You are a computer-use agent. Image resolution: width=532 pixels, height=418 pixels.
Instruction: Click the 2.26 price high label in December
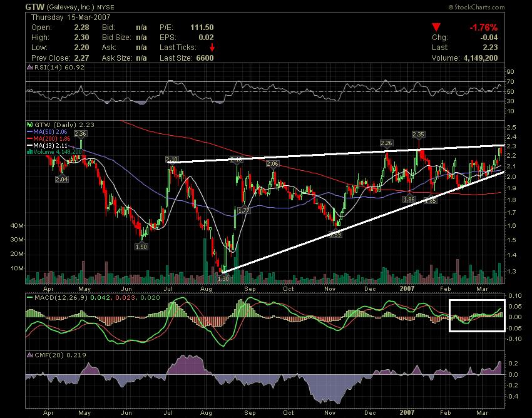(386, 143)
